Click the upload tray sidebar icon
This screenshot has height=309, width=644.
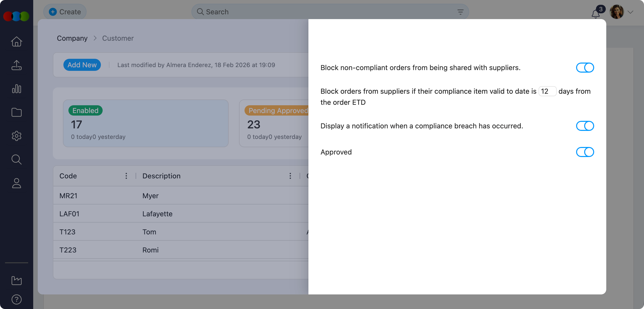pyautogui.click(x=17, y=65)
